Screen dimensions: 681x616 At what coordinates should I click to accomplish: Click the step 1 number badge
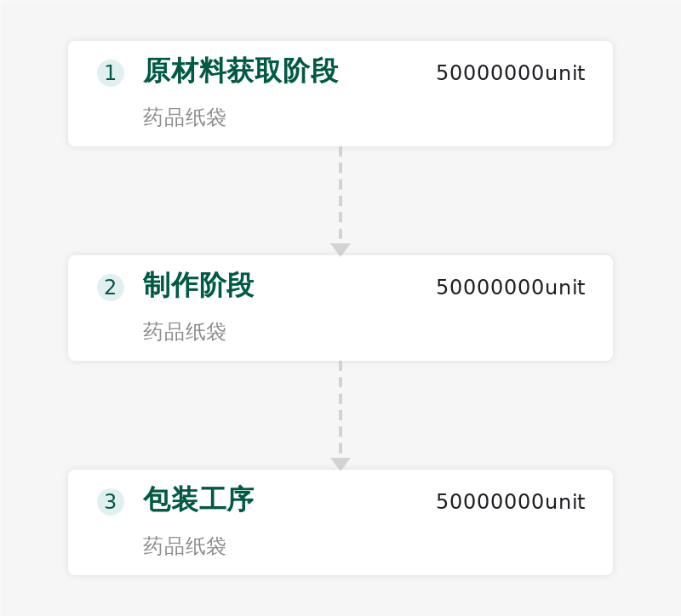(111, 73)
